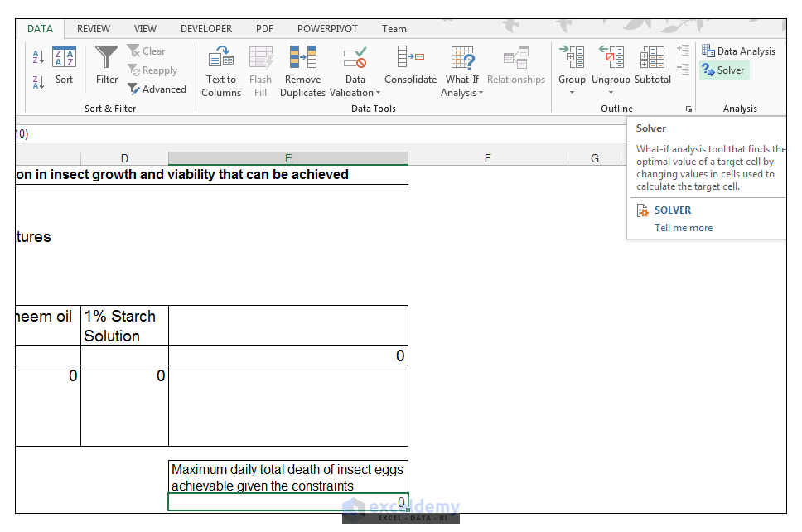Image resolution: width=802 pixels, height=532 pixels.
Task: Switch to the REVIEW ribbon tab
Action: click(93, 28)
